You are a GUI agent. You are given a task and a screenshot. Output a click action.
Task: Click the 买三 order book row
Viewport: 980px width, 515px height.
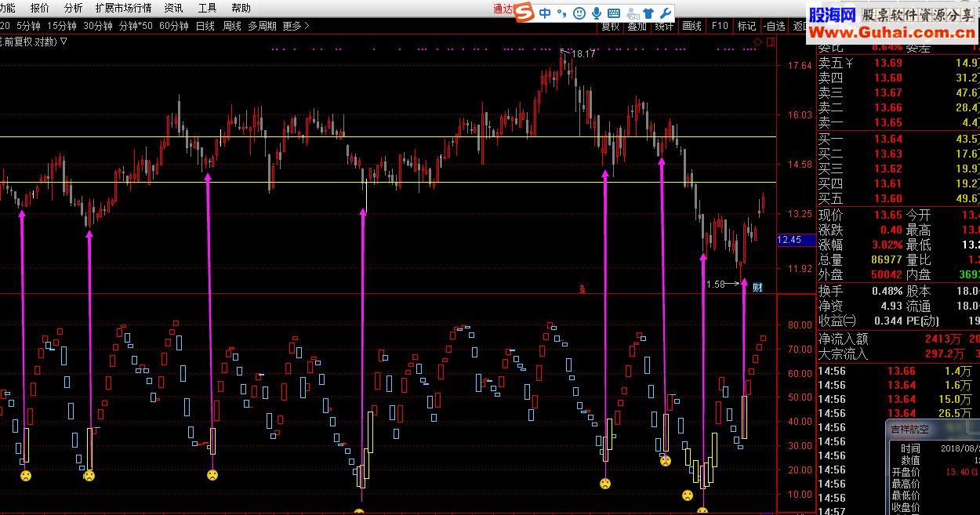point(898,169)
